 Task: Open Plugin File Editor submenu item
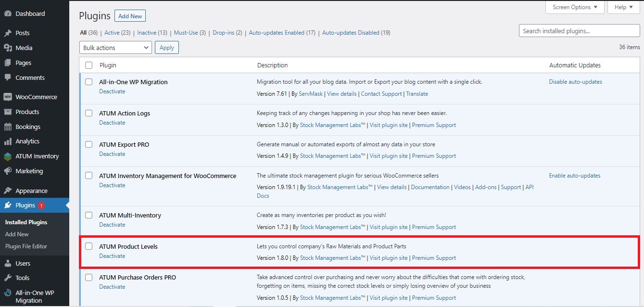click(x=26, y=246)
